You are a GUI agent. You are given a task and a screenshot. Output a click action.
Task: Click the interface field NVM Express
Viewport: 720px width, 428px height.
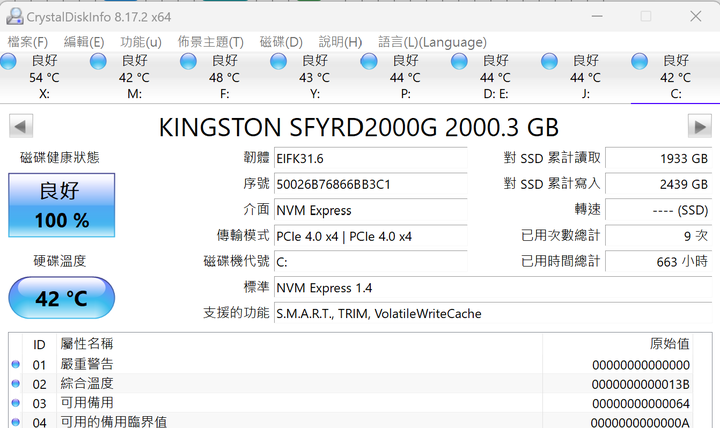click(x=371, y=210)
